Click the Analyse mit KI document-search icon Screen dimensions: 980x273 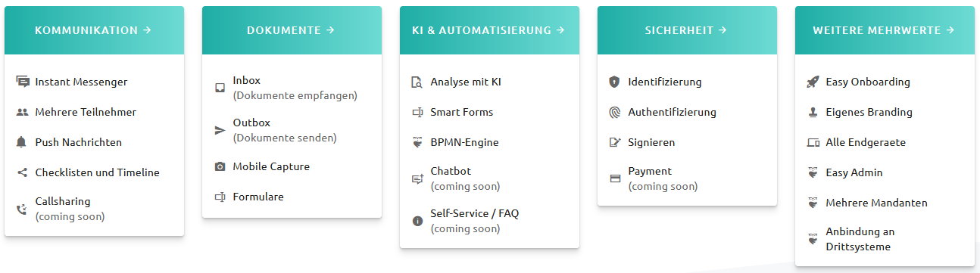click(x=417, y=82)
